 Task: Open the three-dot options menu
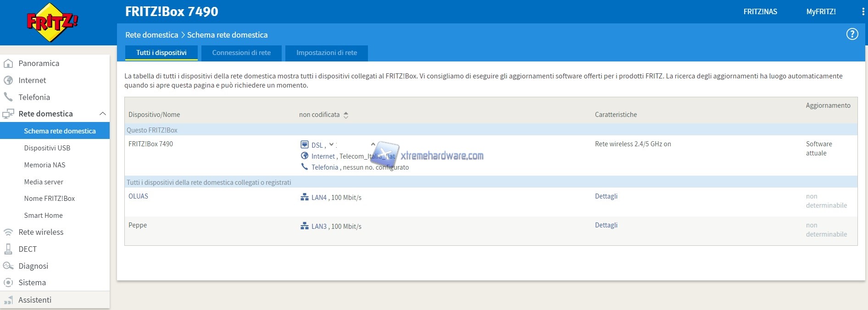(863, 12)
